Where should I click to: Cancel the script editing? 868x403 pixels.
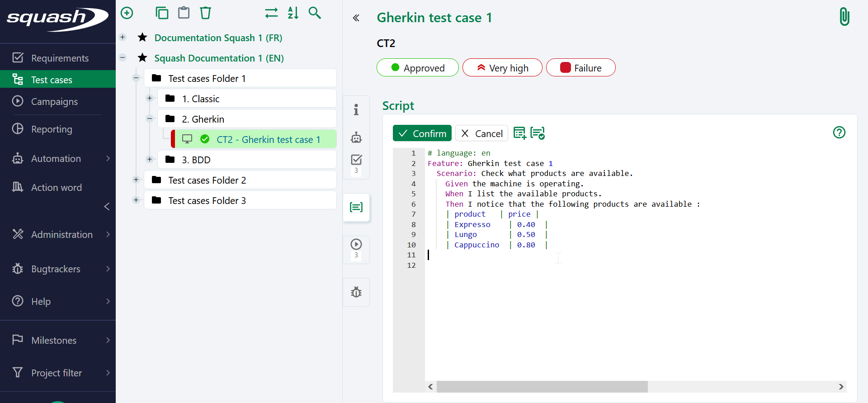click(481, 133)
